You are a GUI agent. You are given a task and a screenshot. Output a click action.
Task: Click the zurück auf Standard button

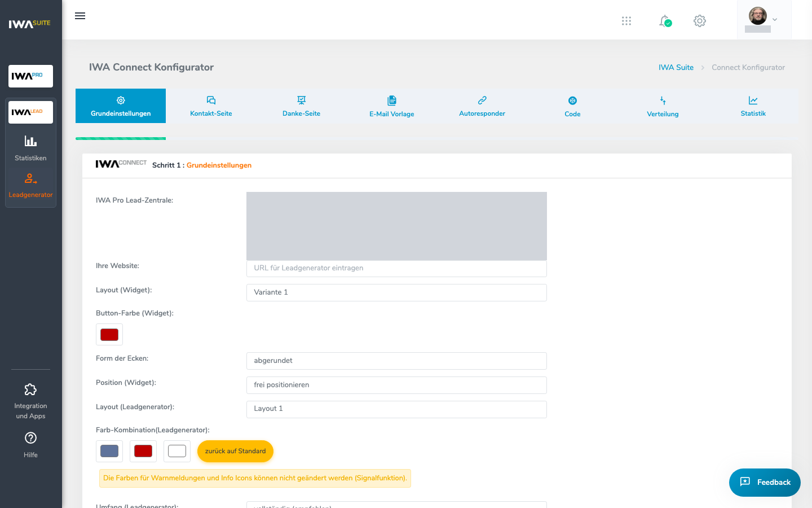[235, 451]
